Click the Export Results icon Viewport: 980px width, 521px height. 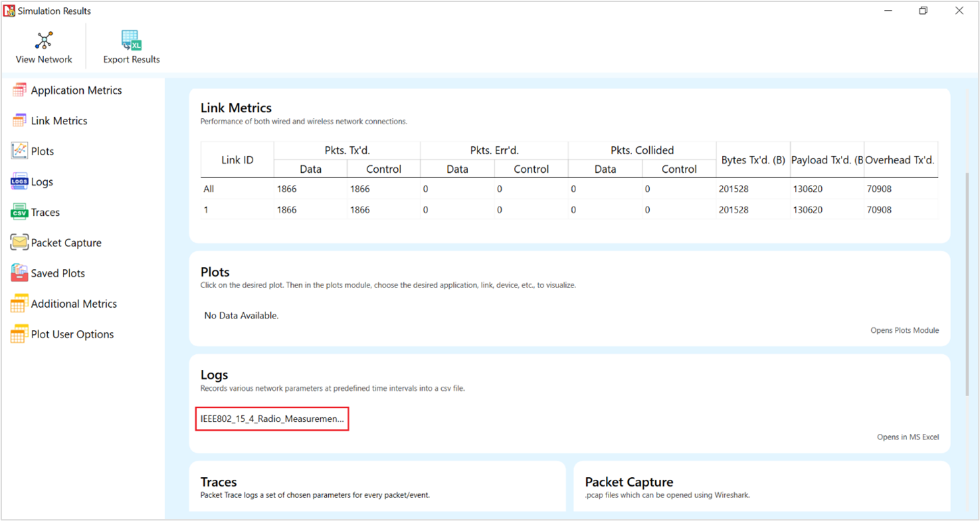coord(131,40)
